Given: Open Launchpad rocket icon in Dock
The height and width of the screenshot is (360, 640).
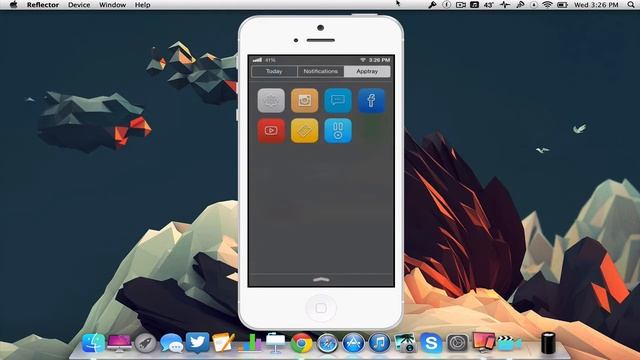Looking at the screenshot, I should pyautogui.click(x=146, y=343).
